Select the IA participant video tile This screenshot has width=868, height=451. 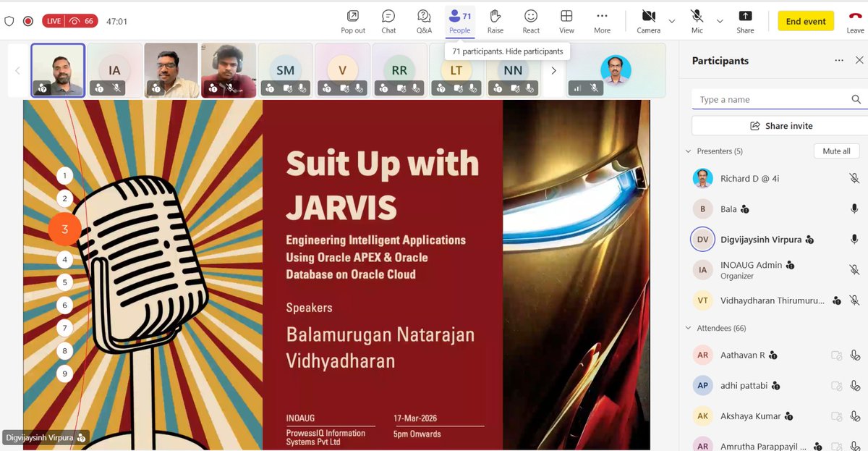click(115, 70)
